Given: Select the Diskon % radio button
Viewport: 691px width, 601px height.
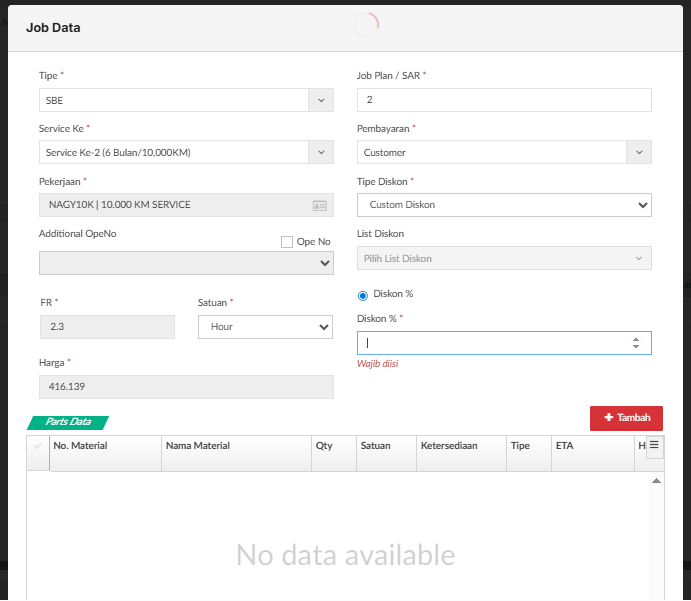Looking at the screenshot, I should pos(363,295).
